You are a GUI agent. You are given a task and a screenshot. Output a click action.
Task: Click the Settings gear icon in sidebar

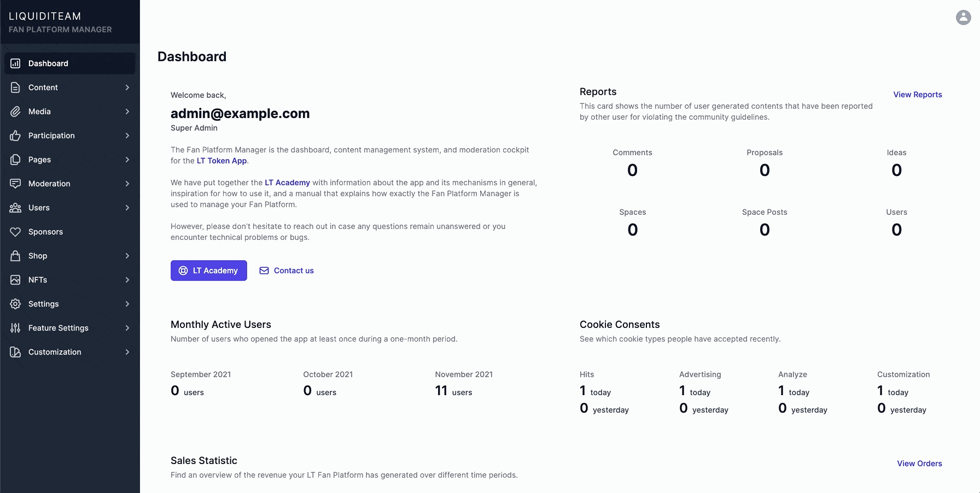tap(16, 304)
